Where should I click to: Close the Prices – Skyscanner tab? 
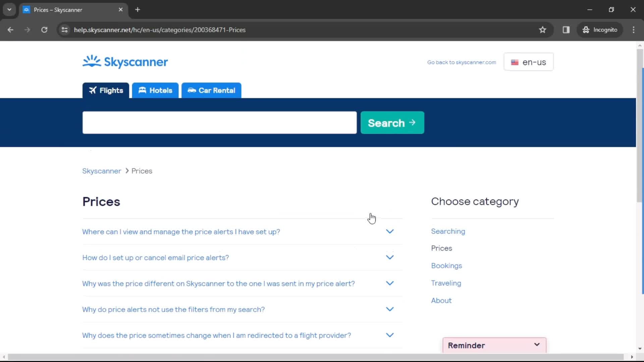point(121,10)
